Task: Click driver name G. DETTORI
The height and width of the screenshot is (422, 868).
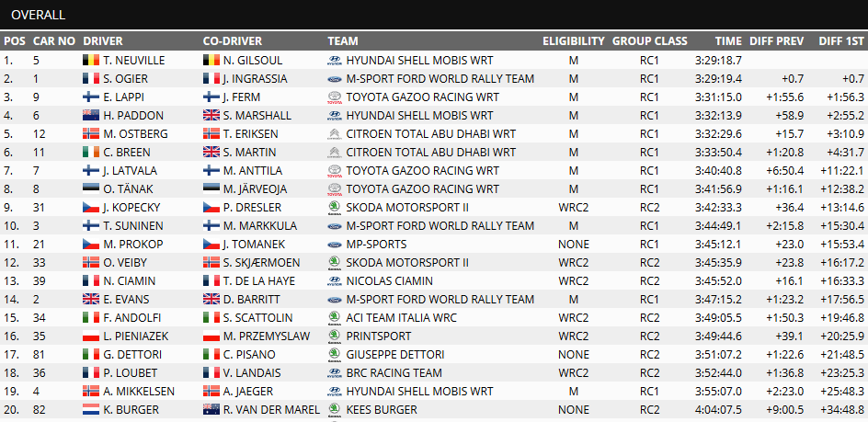Action: (131, 355)
